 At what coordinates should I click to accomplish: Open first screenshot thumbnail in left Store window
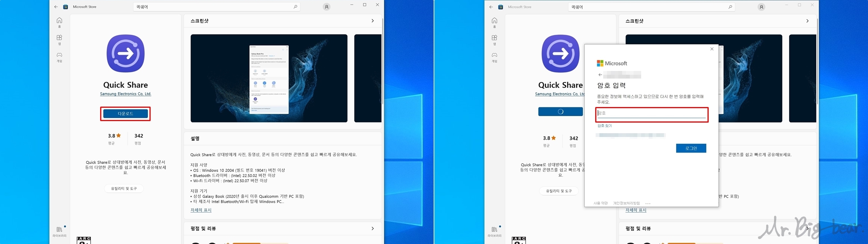click(x=269, y=78)
